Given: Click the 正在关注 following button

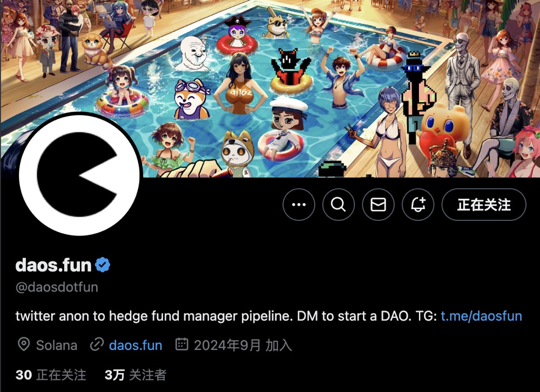Looking at the screenshot, I should [x=484, y=205].
